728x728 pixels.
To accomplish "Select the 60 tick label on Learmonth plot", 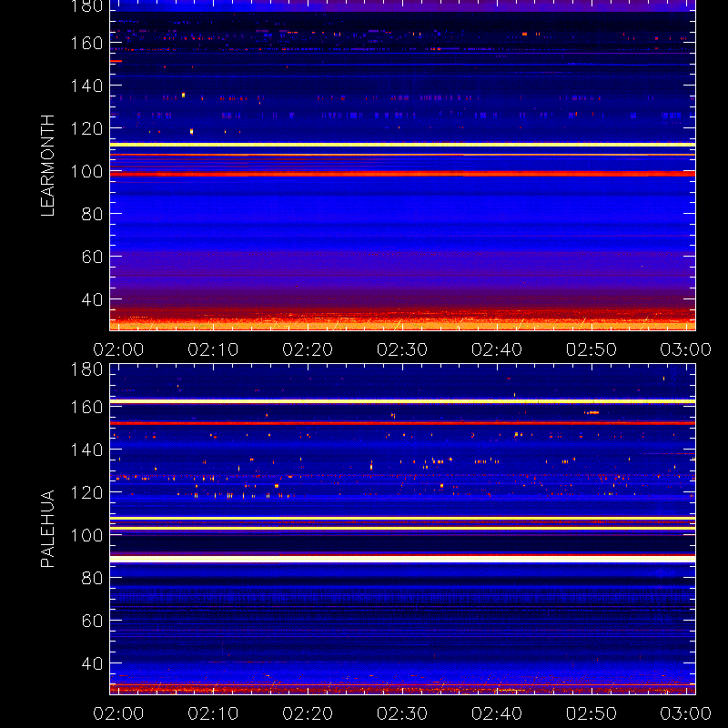I will click(x=92, y=257).
